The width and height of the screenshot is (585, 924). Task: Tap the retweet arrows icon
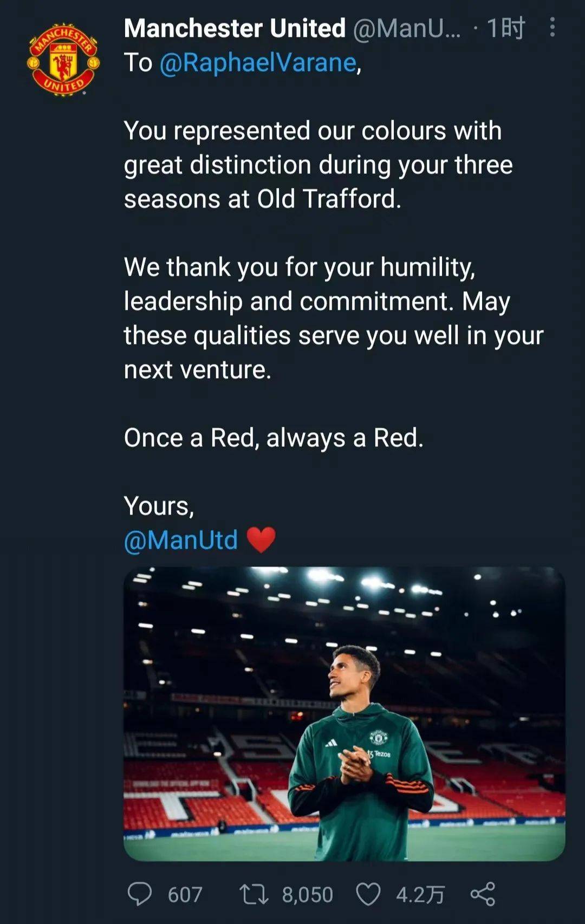coord(253,894)
